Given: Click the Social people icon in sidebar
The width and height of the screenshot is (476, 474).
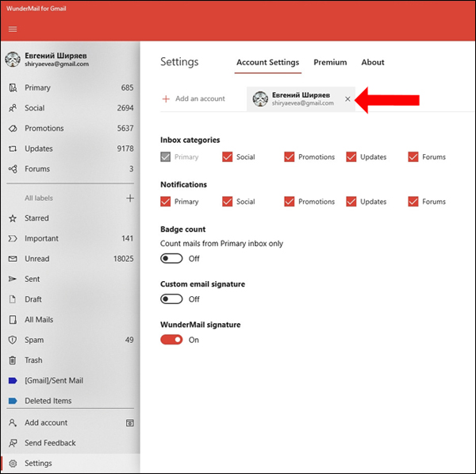Looking at the screenshot, I should 13,108.
